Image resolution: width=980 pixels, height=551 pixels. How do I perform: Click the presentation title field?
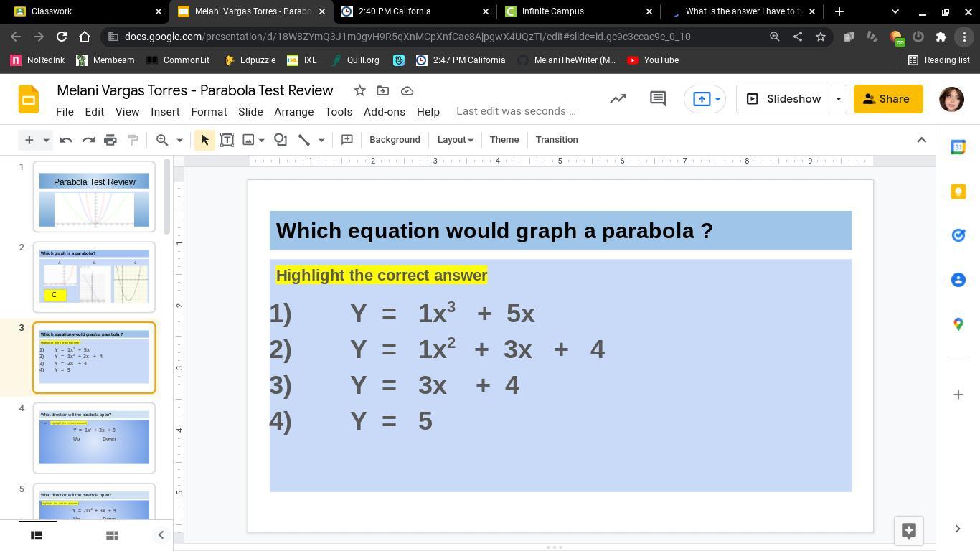point(195,90)
